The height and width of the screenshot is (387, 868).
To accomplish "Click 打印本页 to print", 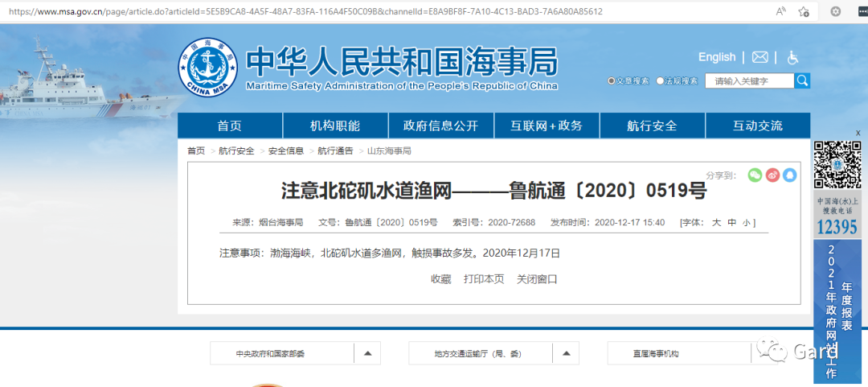I will pos(485,279).
